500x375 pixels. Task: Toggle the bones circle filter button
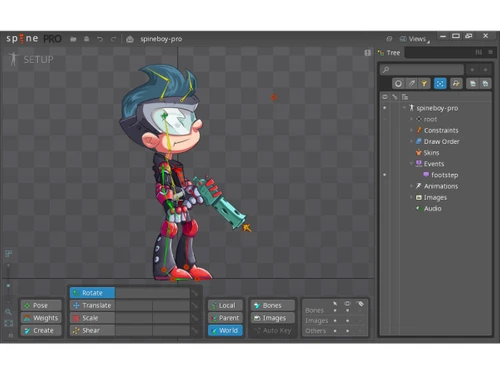pos(398,83)
